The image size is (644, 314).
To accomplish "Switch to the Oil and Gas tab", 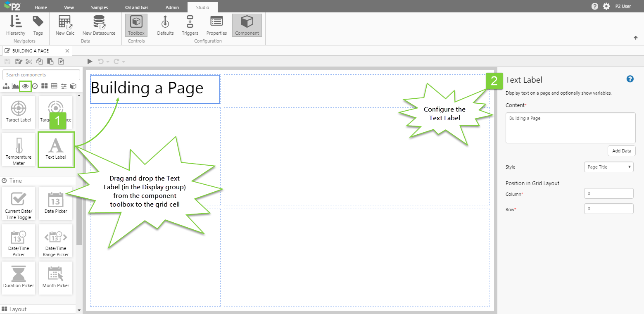I will (136, 7).
